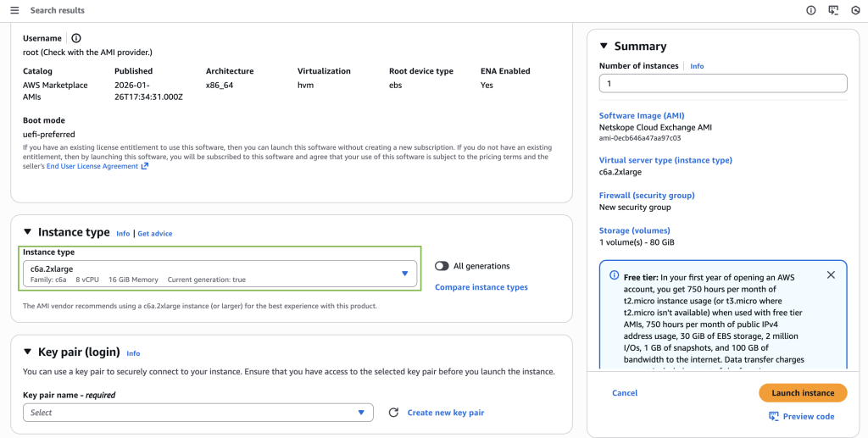Screen dimensions: 868x438
Task: Click the AMI ID 'ami-0ecb646a47aa97c03'
Action: point(640,139)
